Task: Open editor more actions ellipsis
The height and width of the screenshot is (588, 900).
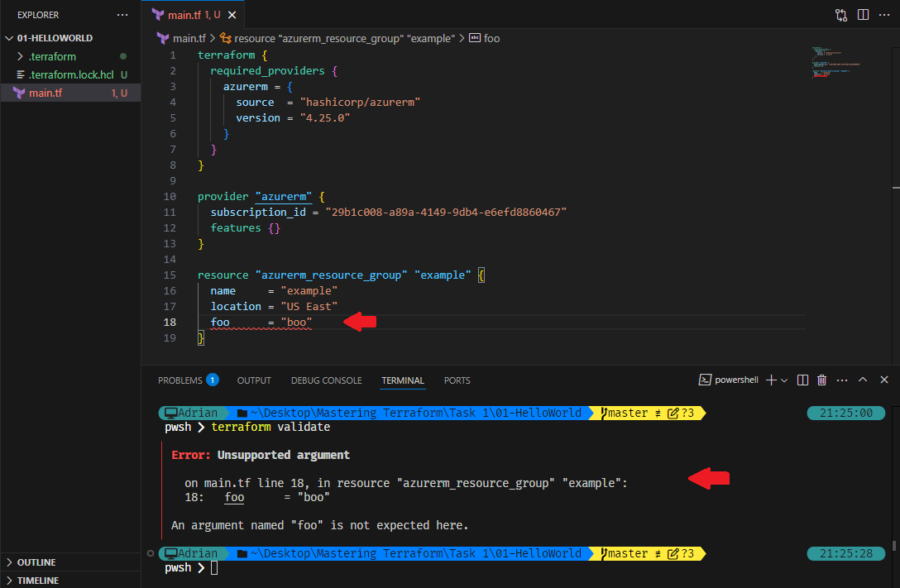Action: pyautogui.click(x=884, y=15)
